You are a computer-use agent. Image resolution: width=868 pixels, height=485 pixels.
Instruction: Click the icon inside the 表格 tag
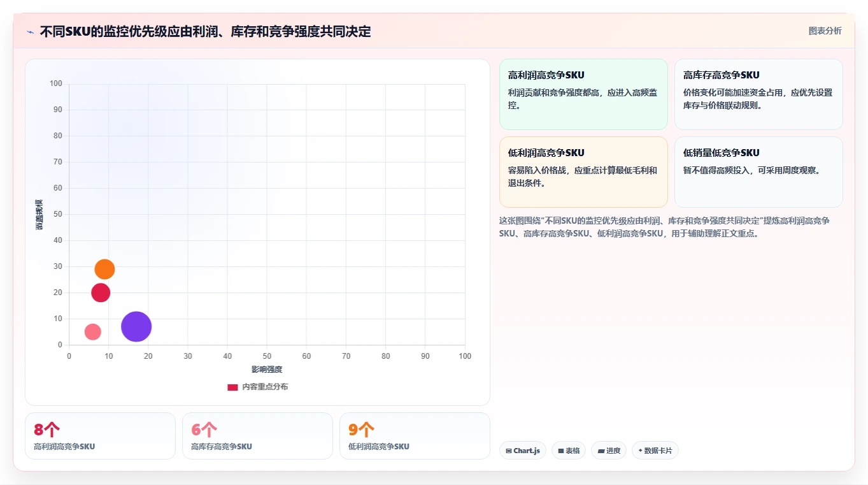561,451
